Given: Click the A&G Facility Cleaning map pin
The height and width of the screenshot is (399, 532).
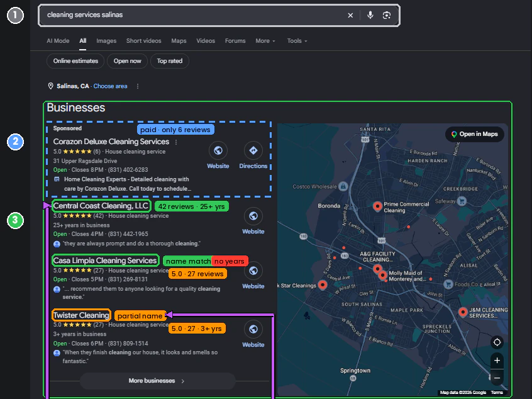Looking at the screenshot, I should (377, 269).
